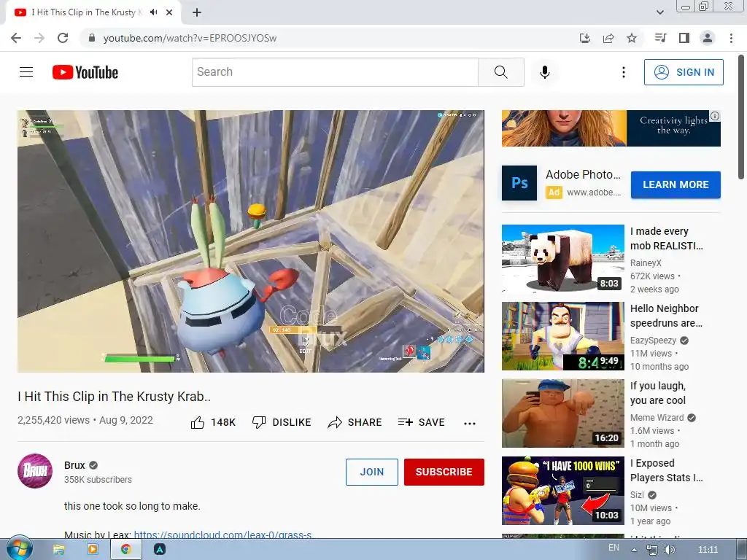This screenshot has height=560, width=747.
Task: Go to the YouTube home logo
Action: 85,72
